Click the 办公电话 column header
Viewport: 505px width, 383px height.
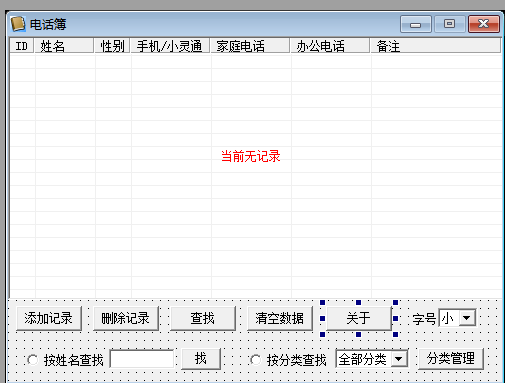pyautogui.click(x=330, y=46)
